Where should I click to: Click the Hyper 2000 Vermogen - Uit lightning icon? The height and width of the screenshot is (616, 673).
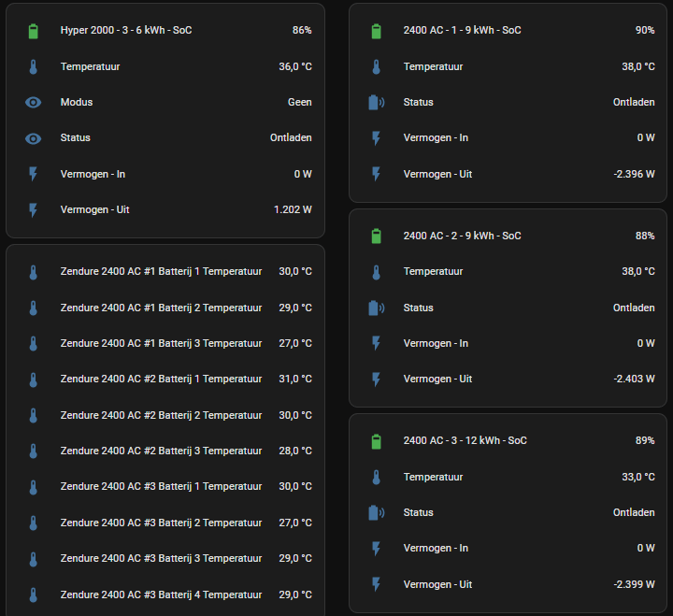(33, 210)
